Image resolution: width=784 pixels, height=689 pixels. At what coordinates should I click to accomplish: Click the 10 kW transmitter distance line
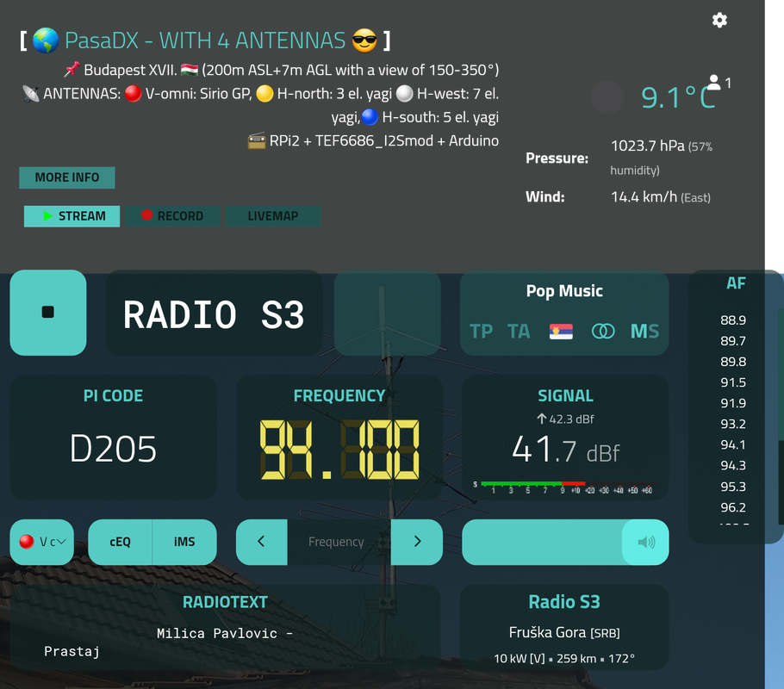click(564, 659)
